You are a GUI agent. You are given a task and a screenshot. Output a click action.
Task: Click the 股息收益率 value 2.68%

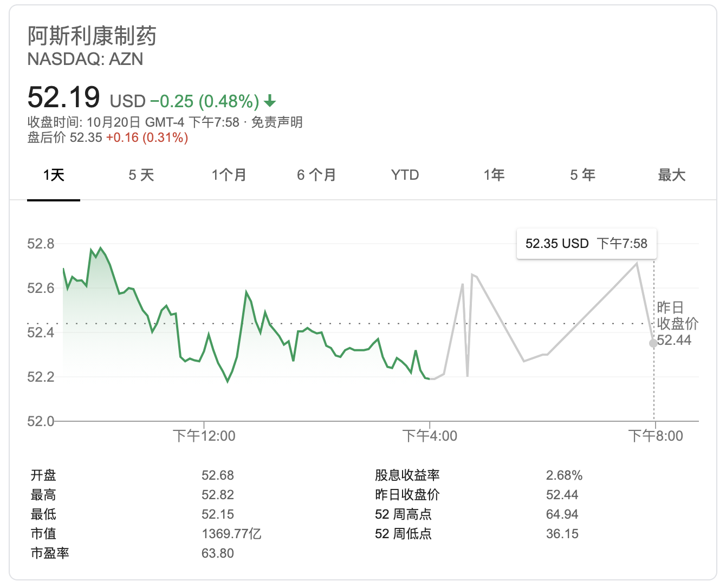564,475
